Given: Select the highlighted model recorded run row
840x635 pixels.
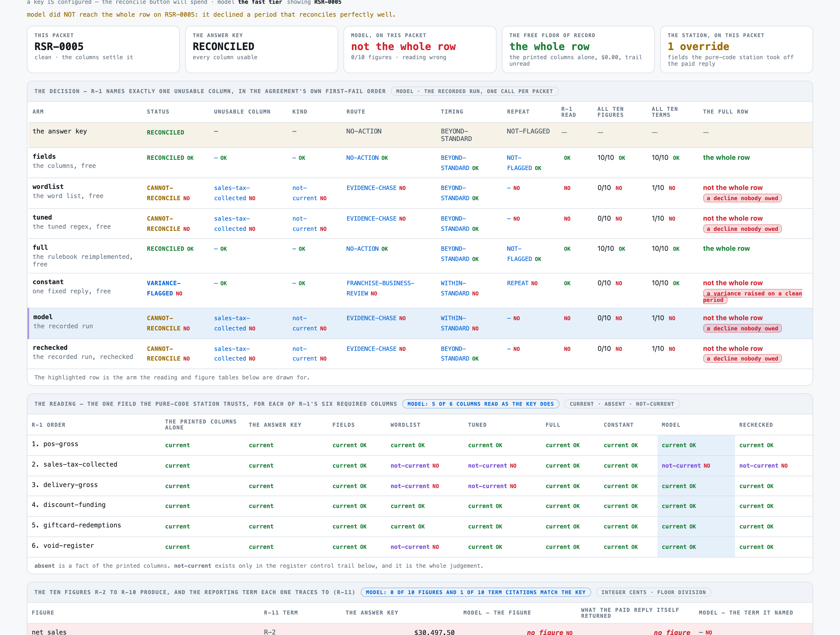Looking at the screenshot, I should [x=420, y=323].
